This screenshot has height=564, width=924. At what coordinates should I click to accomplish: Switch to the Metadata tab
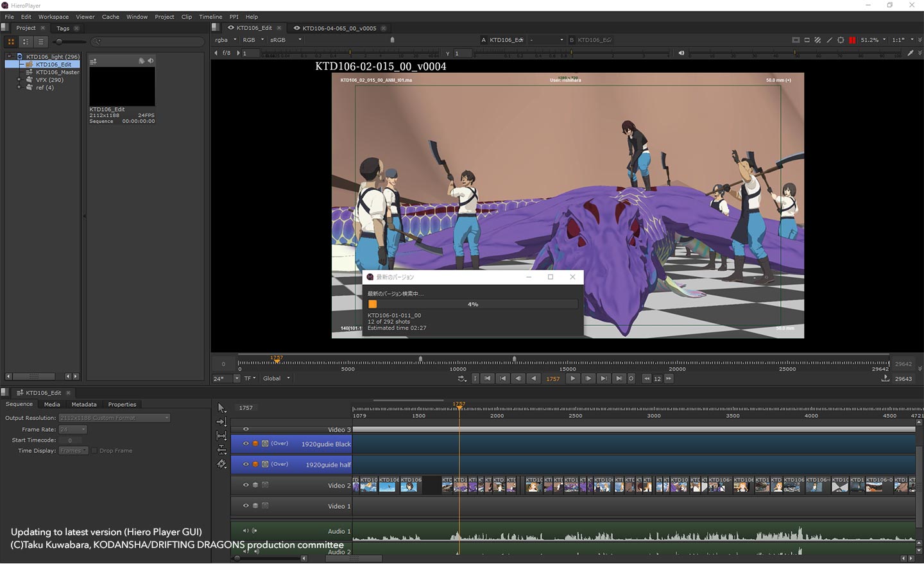click(x=84, y=404)
